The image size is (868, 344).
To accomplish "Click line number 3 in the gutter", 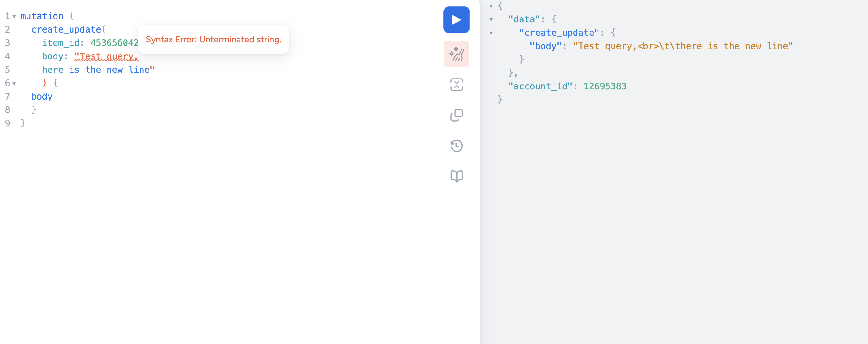I will pyautogui.click(x=7, y=43).
